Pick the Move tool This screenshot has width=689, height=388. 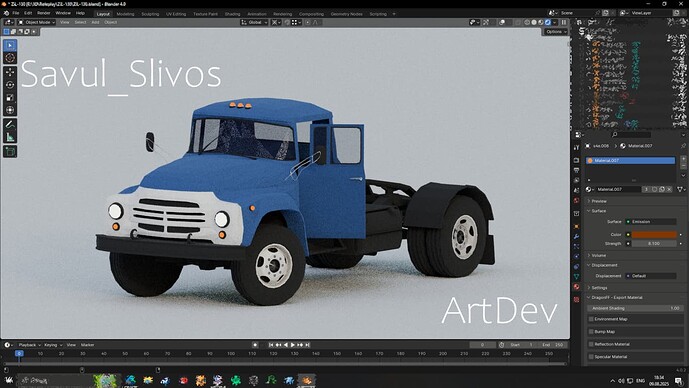(10, 72)
